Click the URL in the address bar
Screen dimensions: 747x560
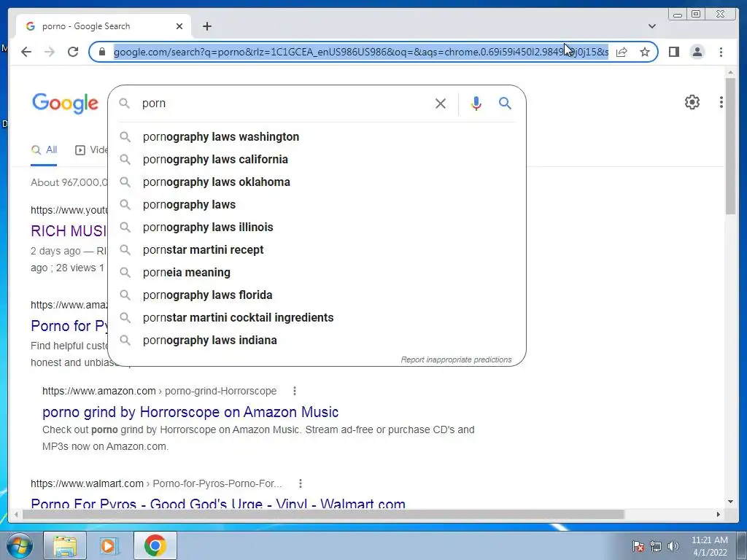pyautogui.click(x=360, y=52)
